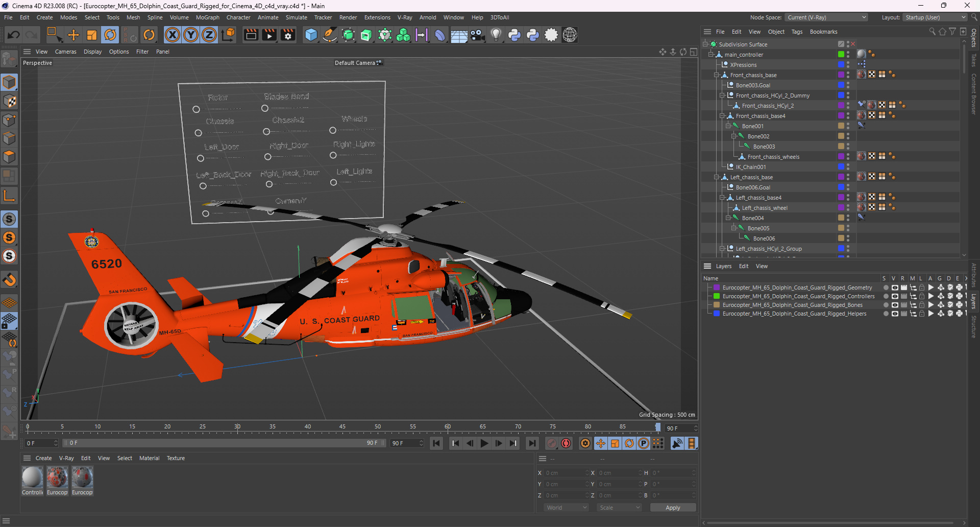Collapse the main_controller tree node
980x527 pixels.
[x=710, y=55]
